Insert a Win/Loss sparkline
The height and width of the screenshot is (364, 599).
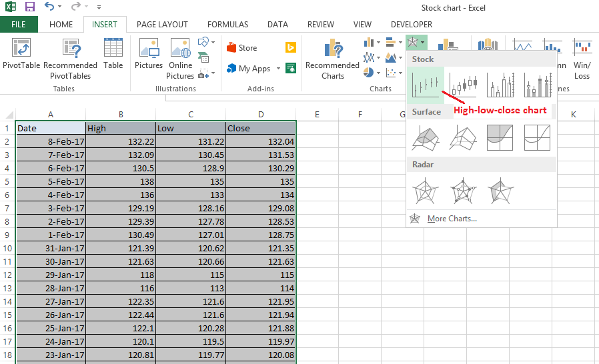[x=582, y=59]
